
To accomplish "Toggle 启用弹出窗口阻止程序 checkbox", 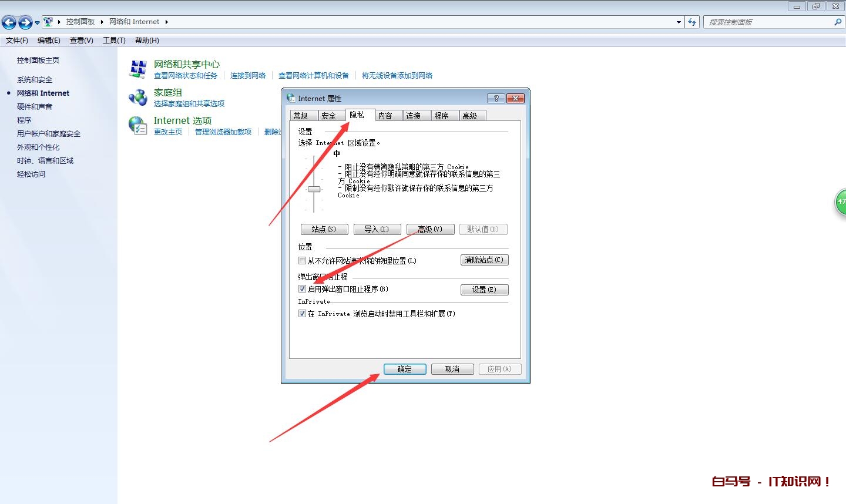I will click(x=302, y=289).
